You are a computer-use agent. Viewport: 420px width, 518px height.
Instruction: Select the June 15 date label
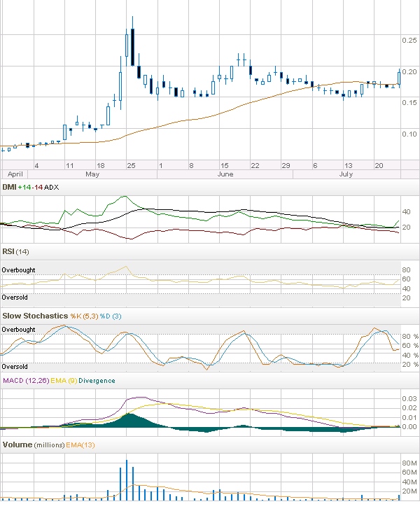225,165
